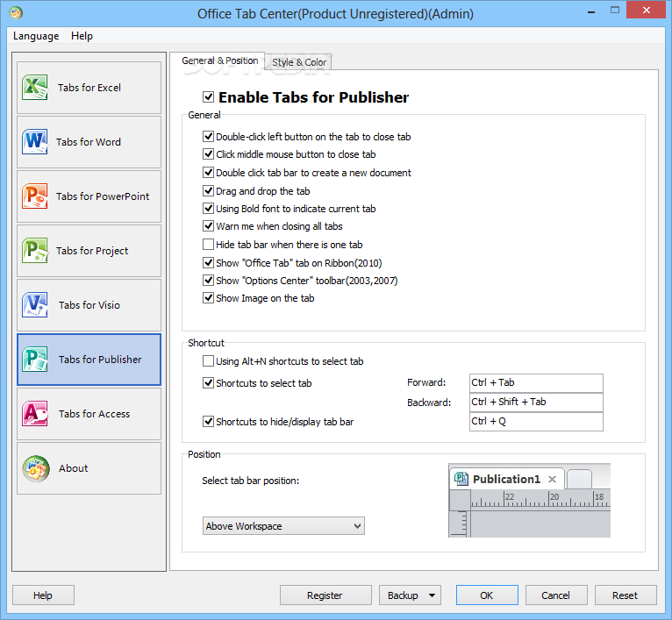Click the Backward shortcut field Ctrl + Shift + Tab
The width and height of the screenshot is (672, 620).
536,402
